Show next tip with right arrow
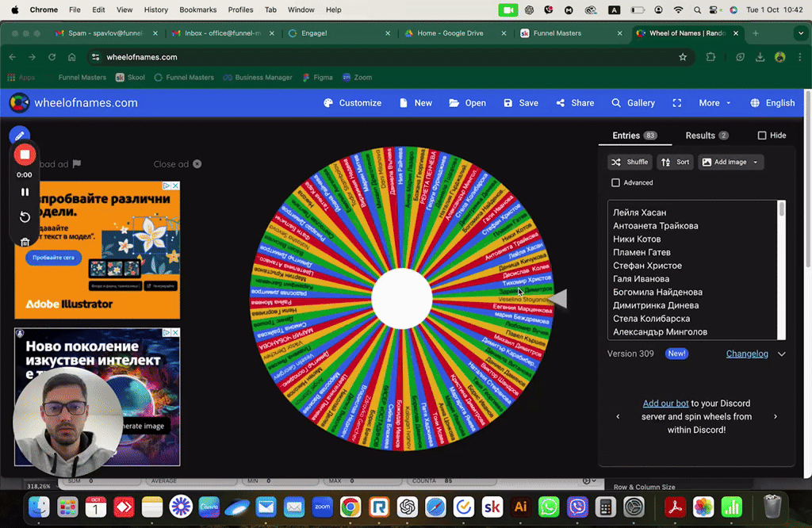 pyautogui.click(x=776, y=416)
